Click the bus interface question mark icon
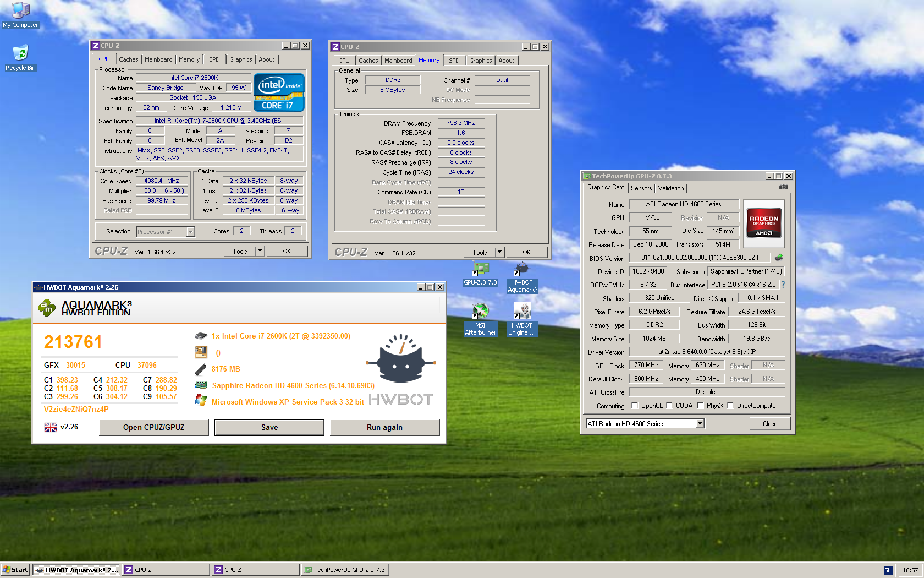924x578 pixels. tap(783, 285)
